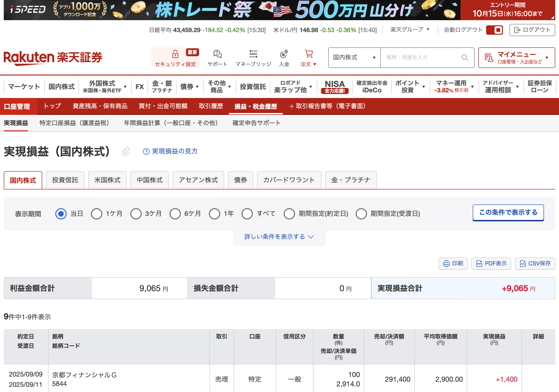Image resolution: width=559 pixels, height=392 pixels.
Task: Click the この条件で表示する button
Action: tap(508, 213)
